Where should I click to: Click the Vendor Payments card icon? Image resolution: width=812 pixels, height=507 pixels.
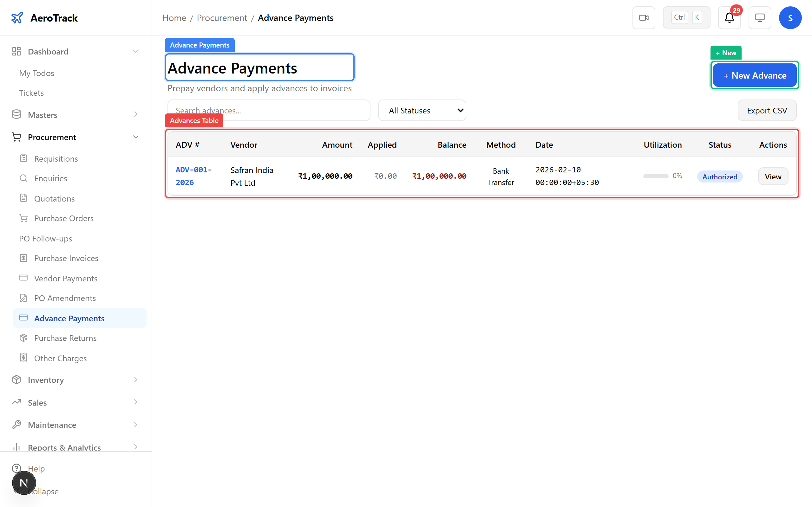[23, 278]
